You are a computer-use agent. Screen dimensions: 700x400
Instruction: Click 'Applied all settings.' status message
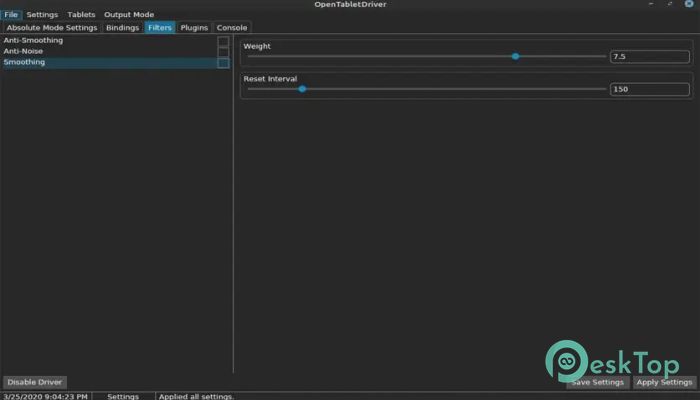[196, 396]
